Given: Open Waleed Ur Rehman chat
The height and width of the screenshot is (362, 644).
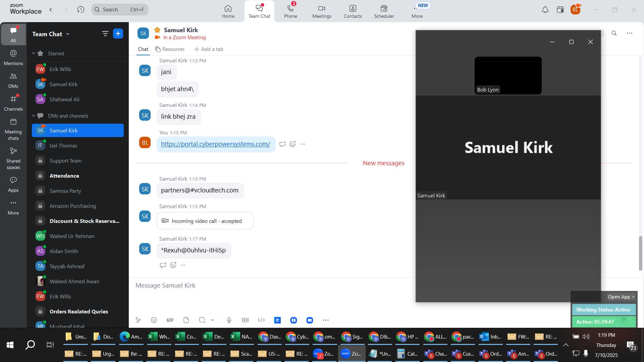Looking at the screenshot, I should pos(78,236).
